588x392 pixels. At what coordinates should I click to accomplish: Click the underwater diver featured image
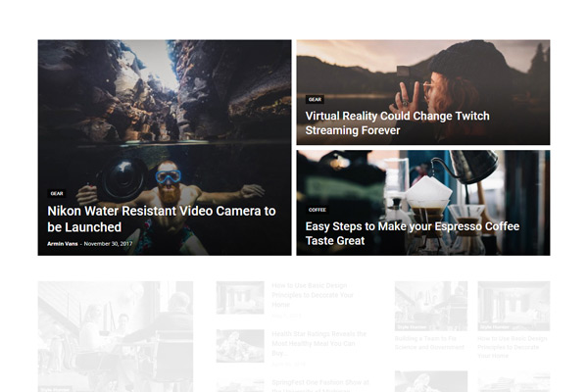(164, 118)
